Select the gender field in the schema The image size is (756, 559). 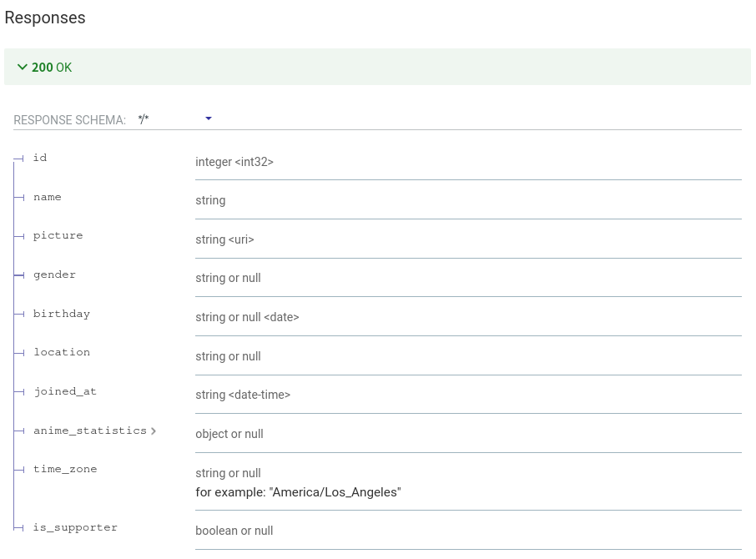54,274
